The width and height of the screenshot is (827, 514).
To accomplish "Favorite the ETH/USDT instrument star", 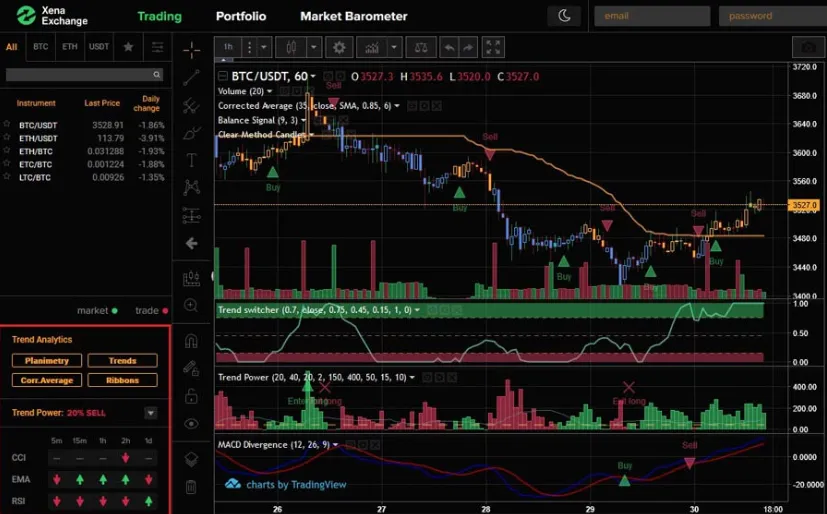I will coord(7,137).
